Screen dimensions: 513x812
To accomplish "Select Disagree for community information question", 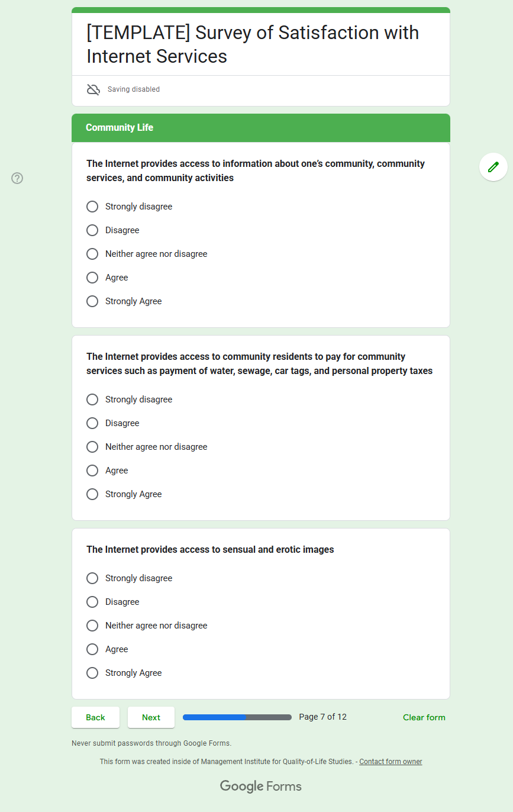I will point(92,230).
